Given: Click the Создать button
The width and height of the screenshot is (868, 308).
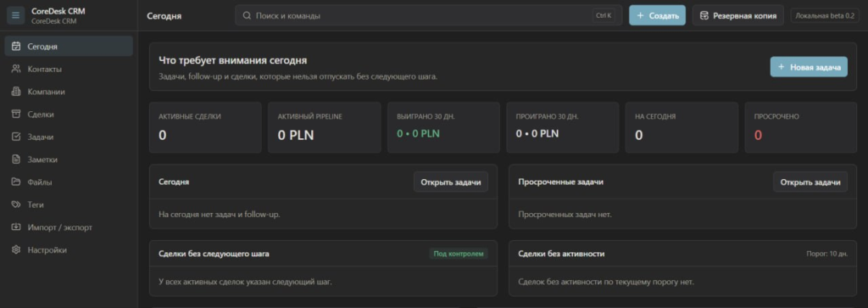Looking at the screenshot, I should pyautogui.click(x=657, y=15).
